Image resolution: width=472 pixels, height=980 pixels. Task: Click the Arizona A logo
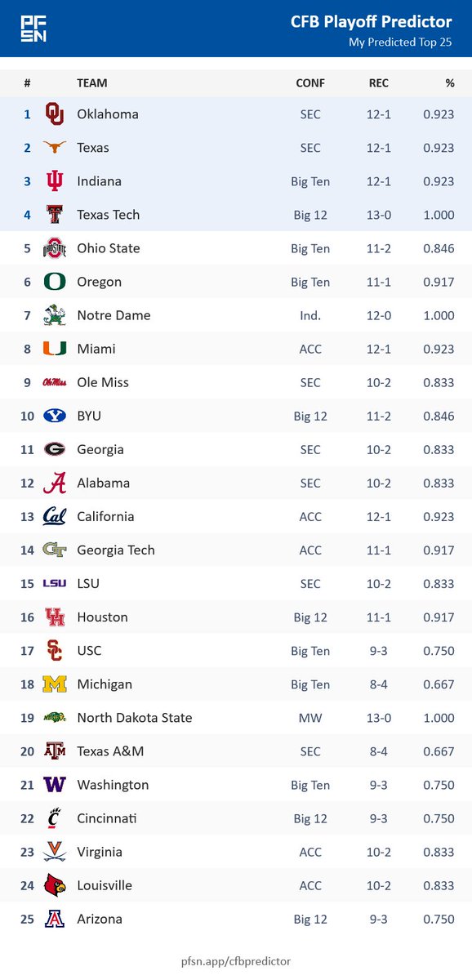[55, 919]
